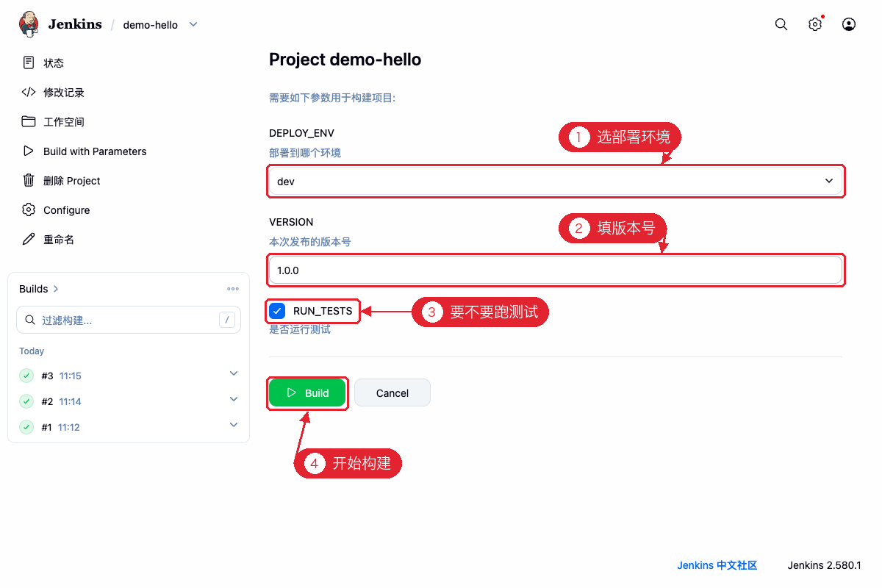Viewport: 882px width, 588px height.
Task: Open build #1 at 11:12
Action: (x=61, y=428)
